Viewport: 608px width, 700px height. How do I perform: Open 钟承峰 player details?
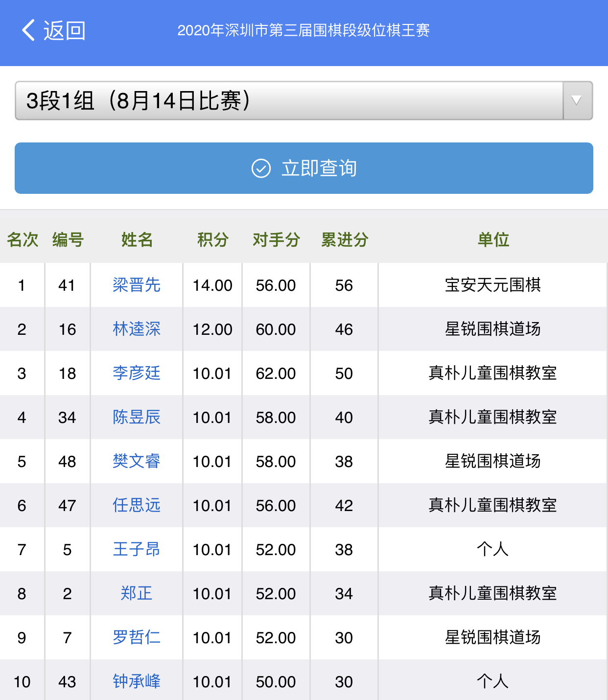(x=137, y=682)
